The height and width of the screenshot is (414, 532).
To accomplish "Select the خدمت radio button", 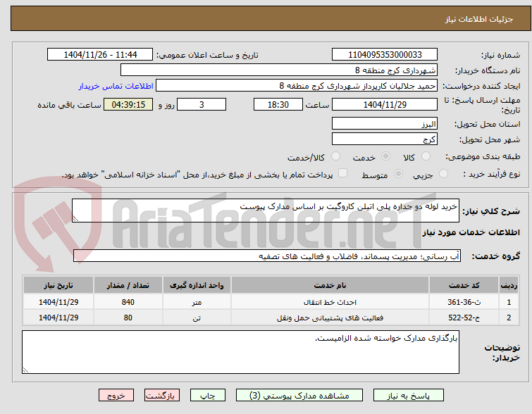I will point(385,156).
